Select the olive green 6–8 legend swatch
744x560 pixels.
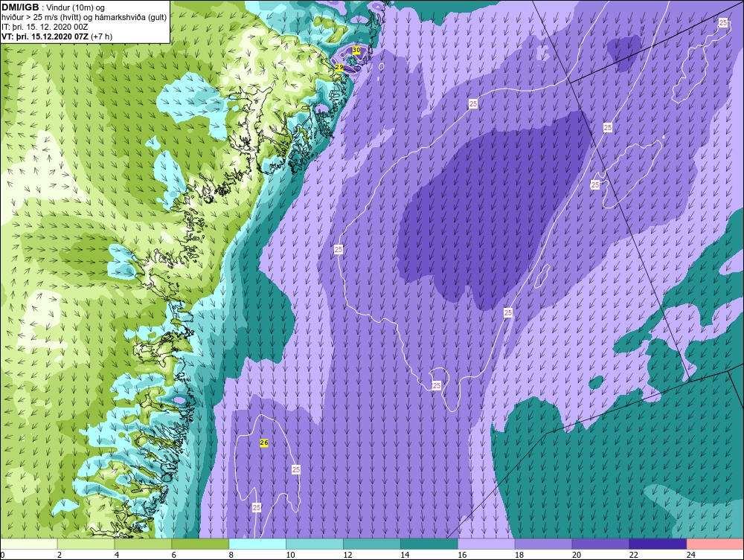[200, 544]
